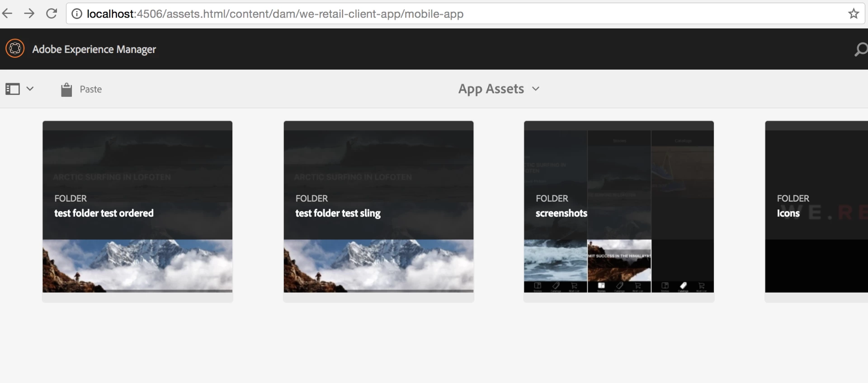Click the Paste button label

[91, 90]
